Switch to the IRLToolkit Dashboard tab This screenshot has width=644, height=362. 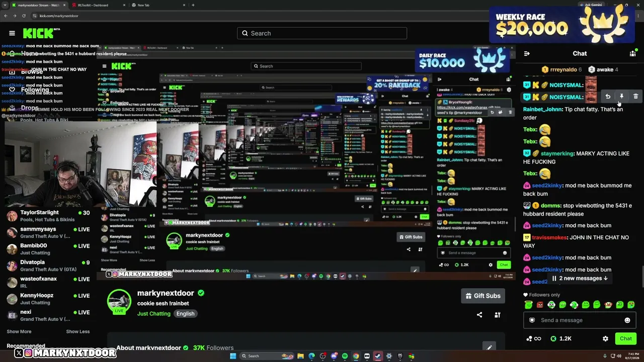coord(98,5)
